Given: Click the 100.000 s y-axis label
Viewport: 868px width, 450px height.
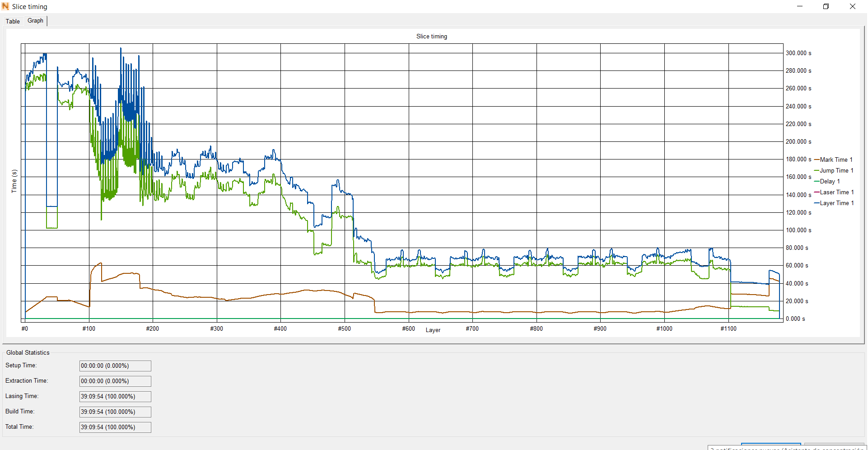Looking at the screenshot, I should 798,230.
